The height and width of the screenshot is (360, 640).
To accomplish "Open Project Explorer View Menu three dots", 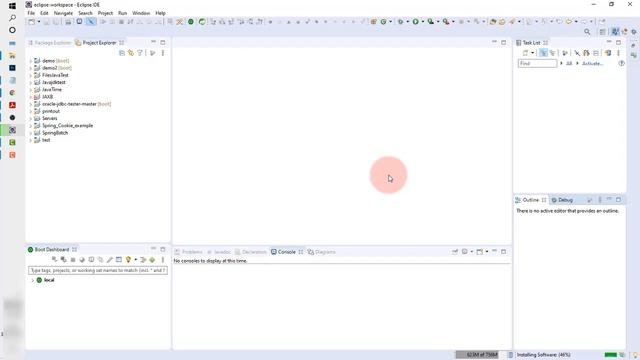I will coord(162,53).
